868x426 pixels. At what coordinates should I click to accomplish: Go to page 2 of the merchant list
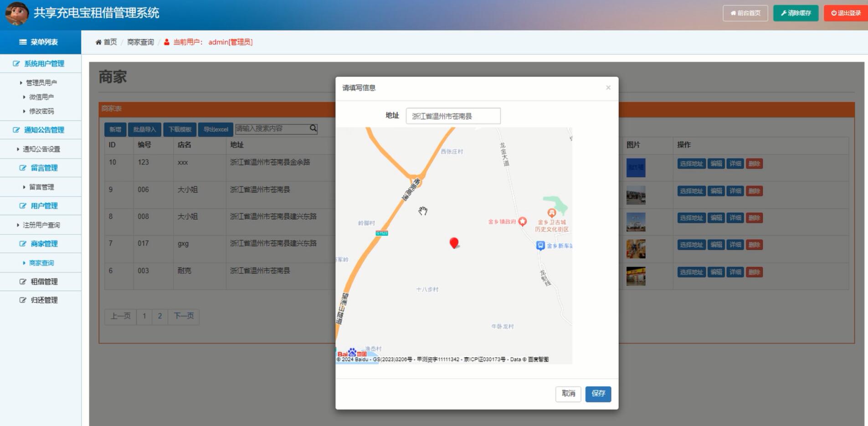159,316
